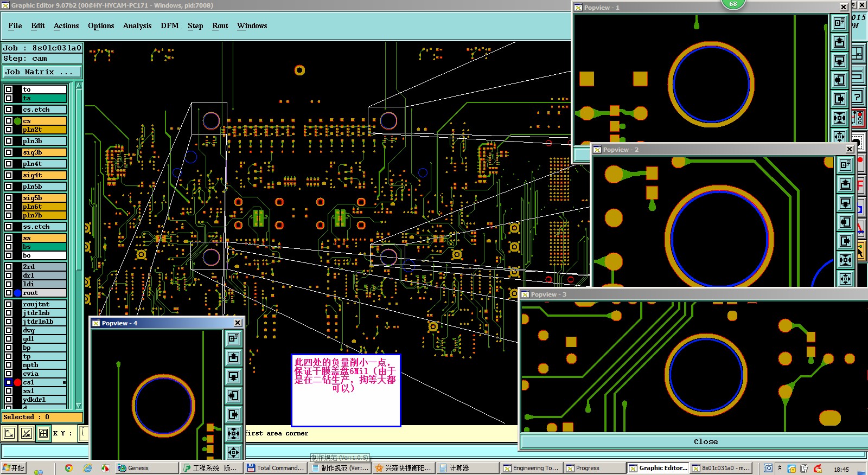Pan left in Popview - 1
This screenshot has width=868, height=475.
coord(839,80)
